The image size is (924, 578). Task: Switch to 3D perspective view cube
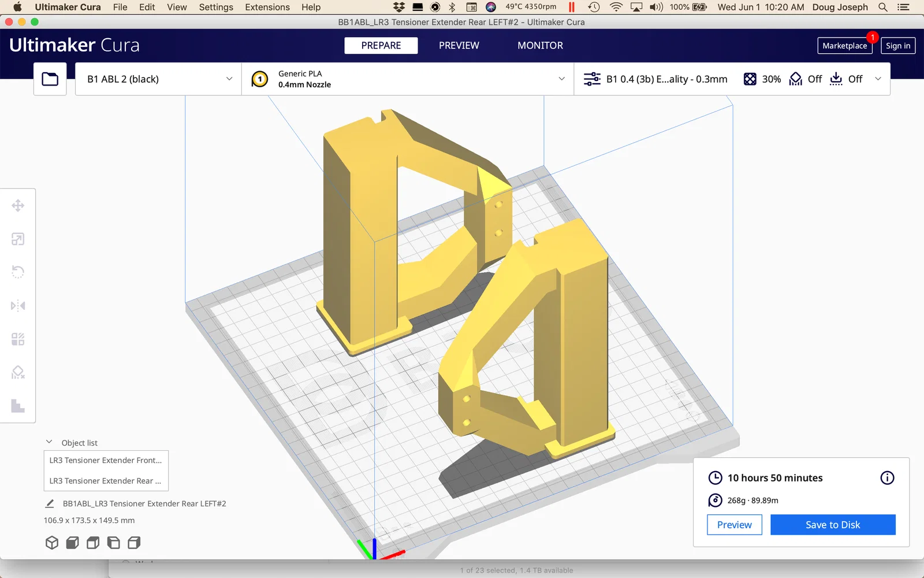coord(52,543)
